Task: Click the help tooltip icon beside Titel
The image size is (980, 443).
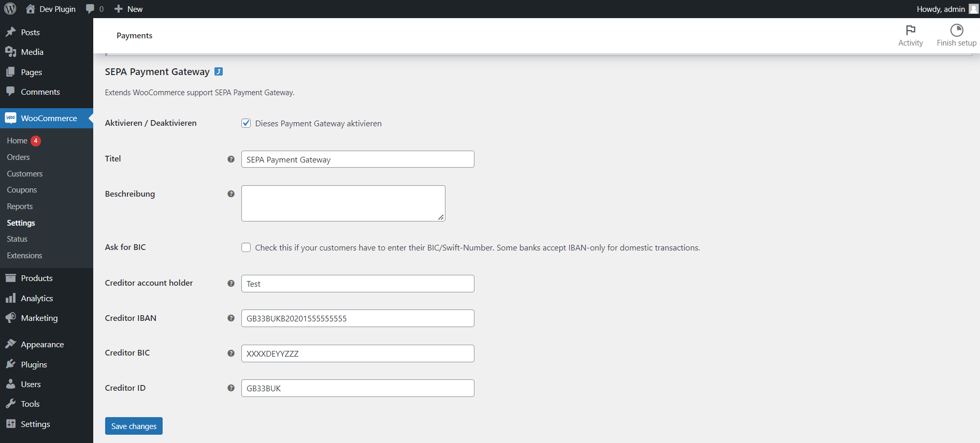Action: click(x=231, y=159)
